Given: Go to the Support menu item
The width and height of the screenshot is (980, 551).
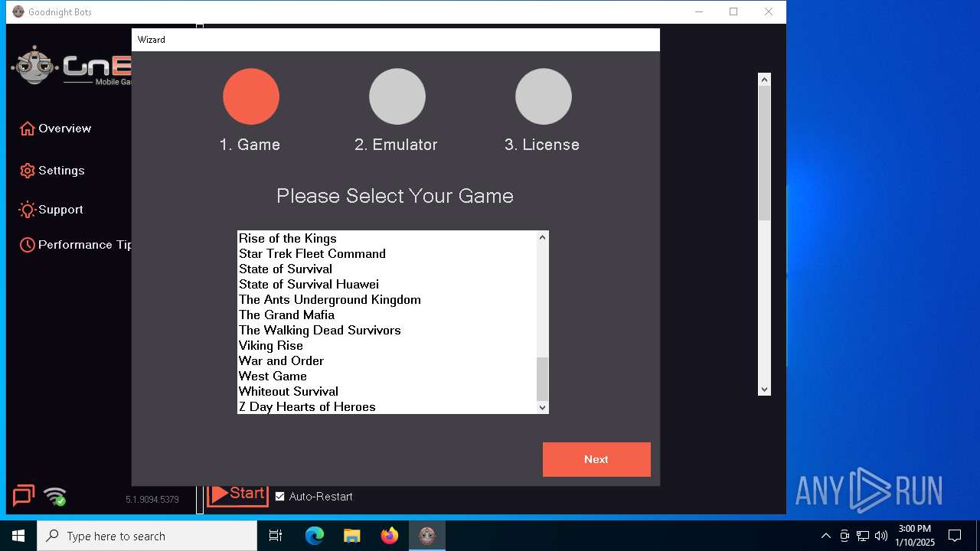Looking at the screenshot, I should pos(51,210).
